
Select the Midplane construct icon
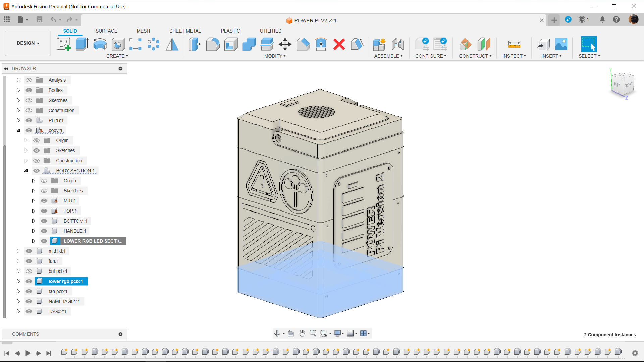[484, 44]
